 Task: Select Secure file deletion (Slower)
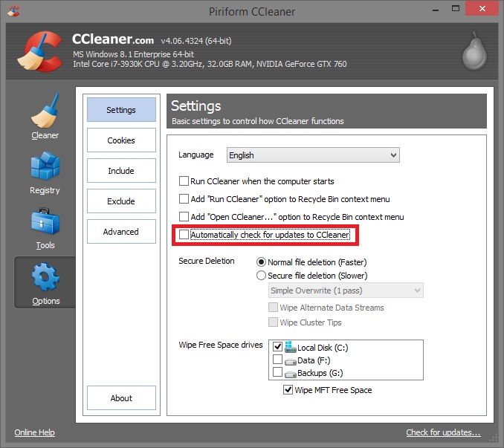tap(261, 276)
